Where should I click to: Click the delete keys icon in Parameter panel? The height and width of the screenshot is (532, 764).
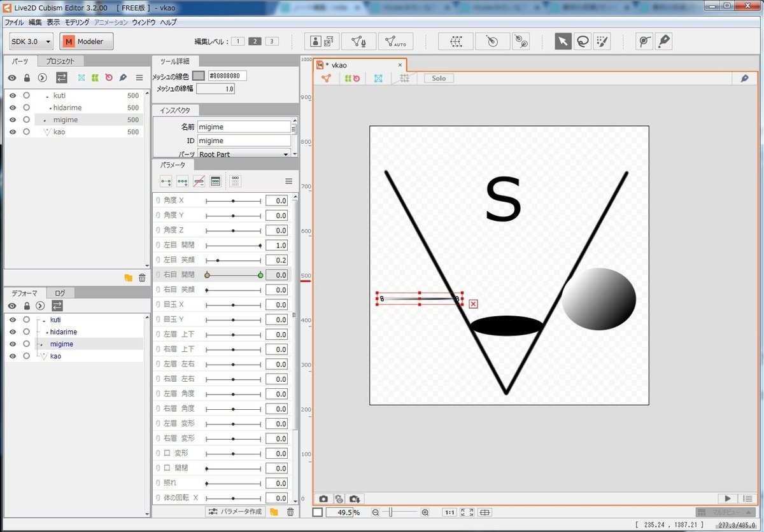[x=199, y=181]
